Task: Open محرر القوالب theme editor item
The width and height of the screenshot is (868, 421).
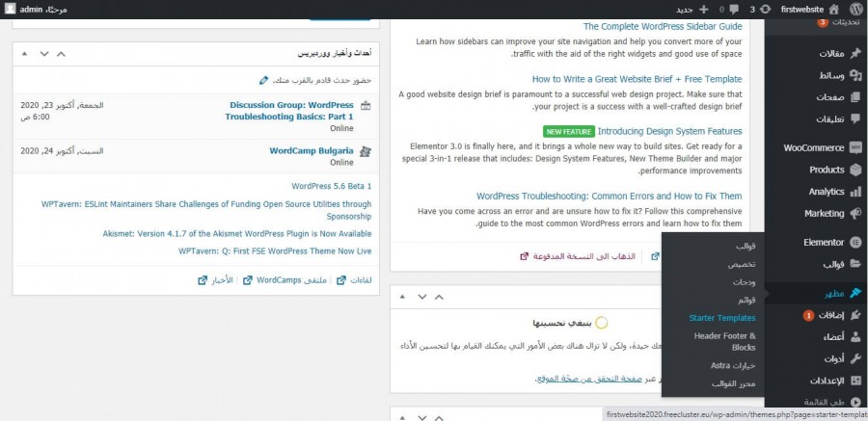Action: [x=734, y=383]
